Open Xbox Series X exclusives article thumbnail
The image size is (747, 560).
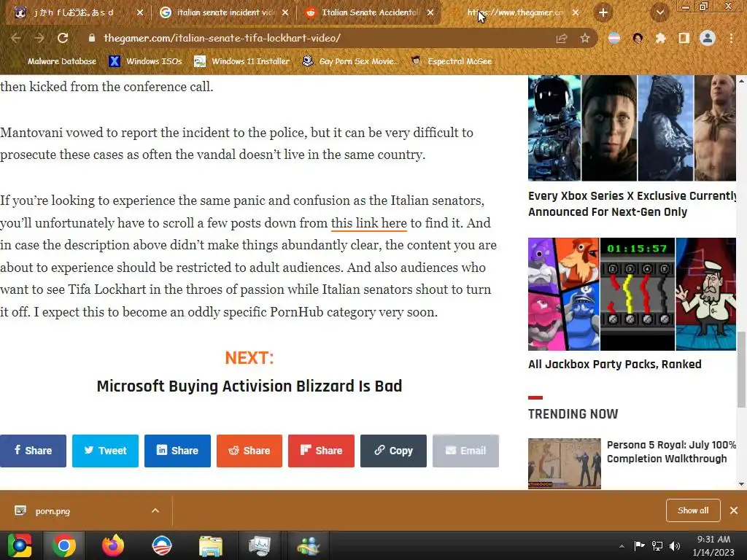632,128
